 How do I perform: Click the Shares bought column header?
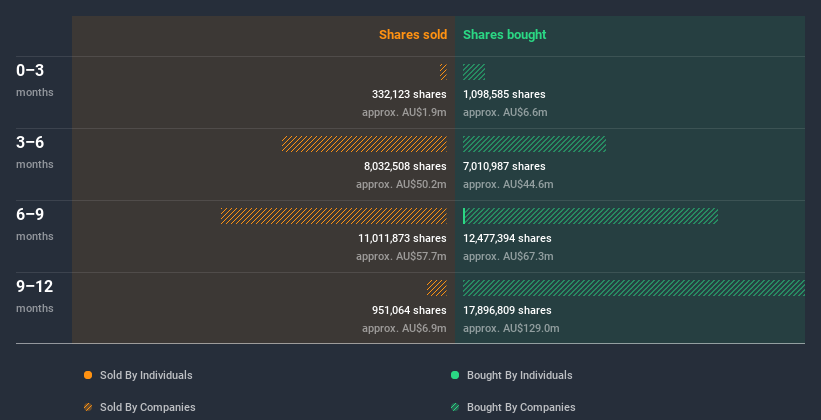tap(504, 35)
